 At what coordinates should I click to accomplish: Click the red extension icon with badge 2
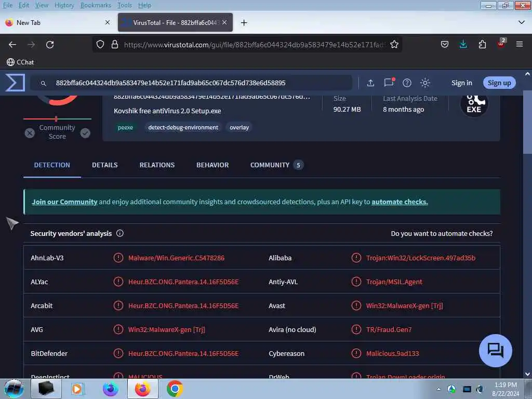[501, 44]
